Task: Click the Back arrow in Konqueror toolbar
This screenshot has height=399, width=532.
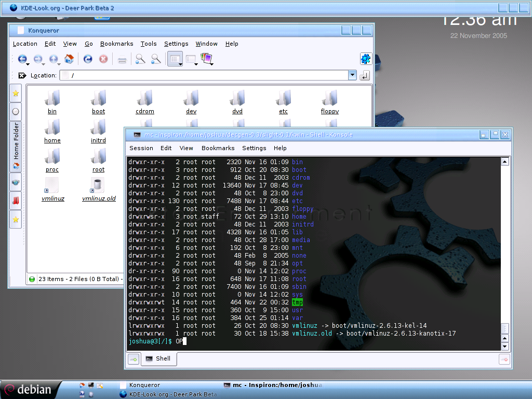Action: (22, 59)
